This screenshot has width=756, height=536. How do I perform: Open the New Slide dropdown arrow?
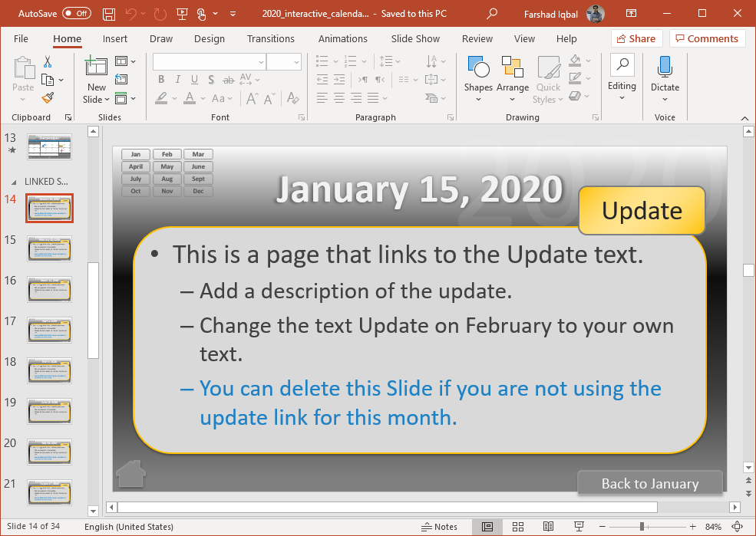(97, 99)
